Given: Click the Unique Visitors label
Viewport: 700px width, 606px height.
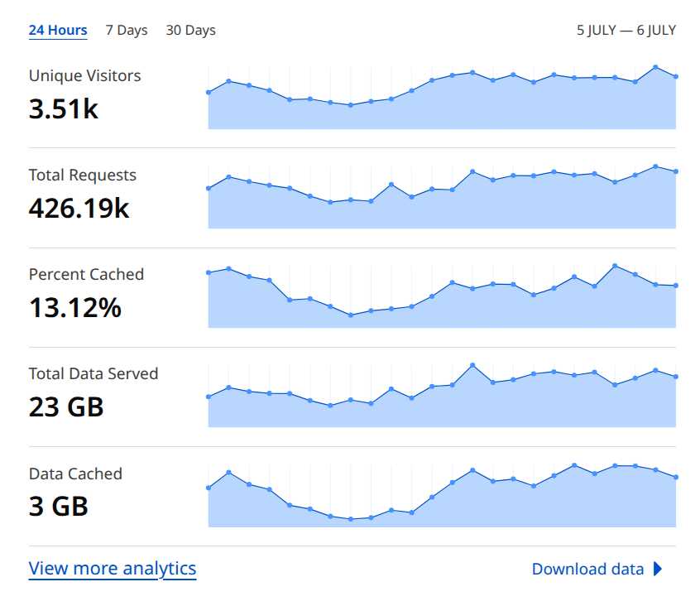Looking at the screenshot, I should click(x=85, y=76).
